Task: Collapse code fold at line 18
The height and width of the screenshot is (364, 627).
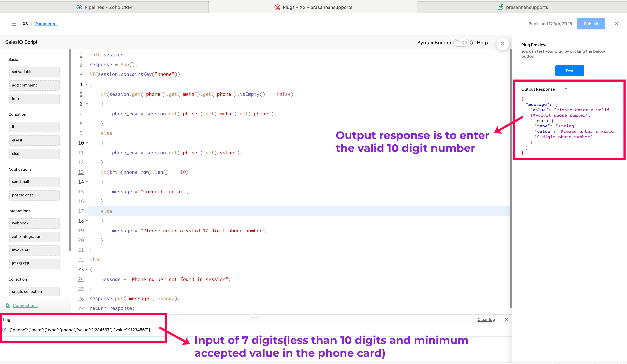Action: coord(87,221)
